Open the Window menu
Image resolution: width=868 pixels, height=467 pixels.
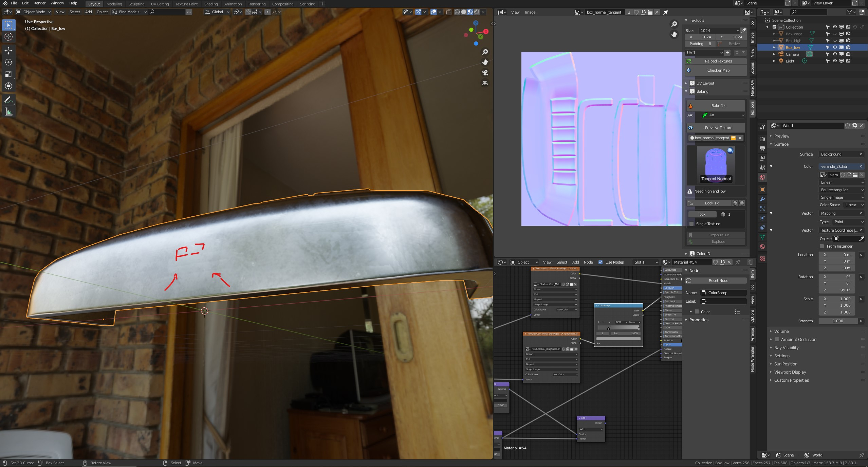57,3
